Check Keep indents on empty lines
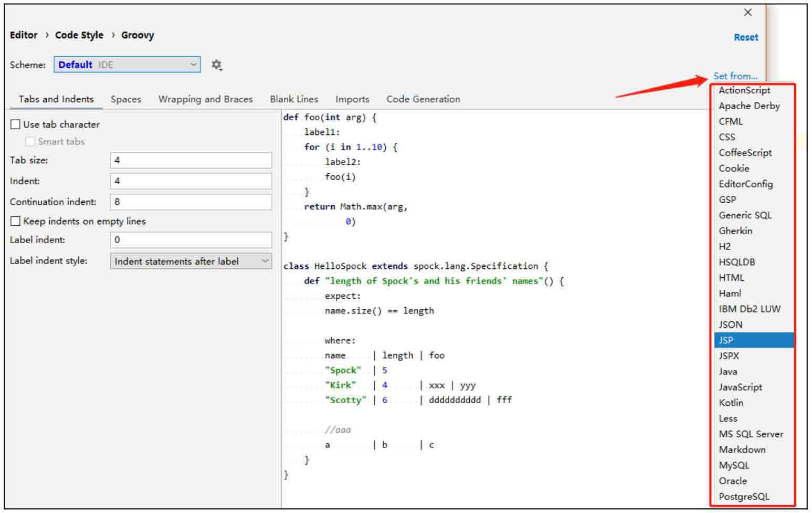Viewport: 812px width, 513px height. (x=16, y=222)
